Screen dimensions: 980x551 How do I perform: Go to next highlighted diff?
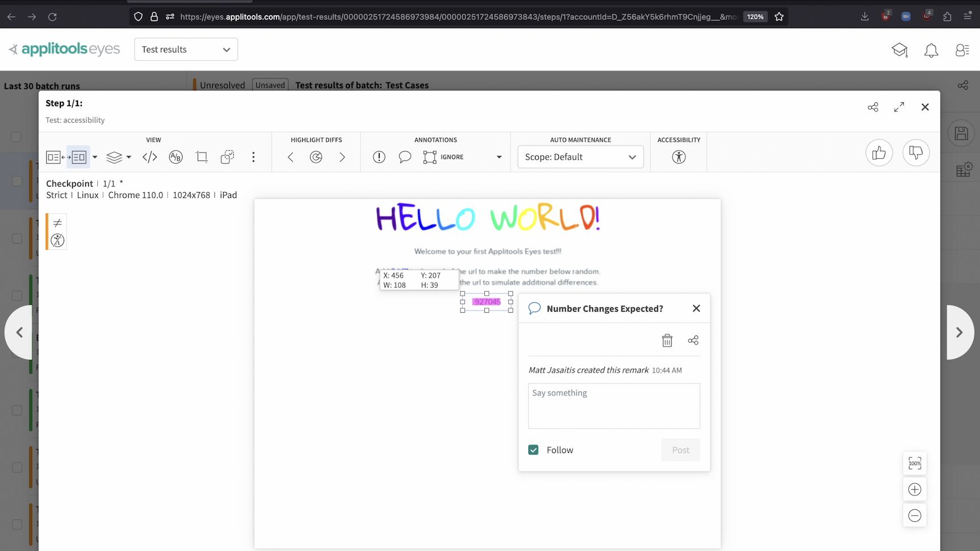(x=342, y=157)
